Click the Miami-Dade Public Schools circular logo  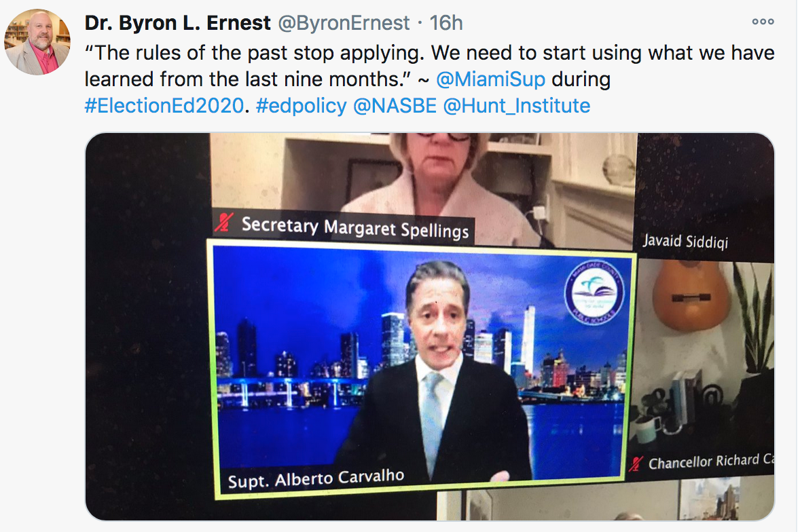pos(594,294)
